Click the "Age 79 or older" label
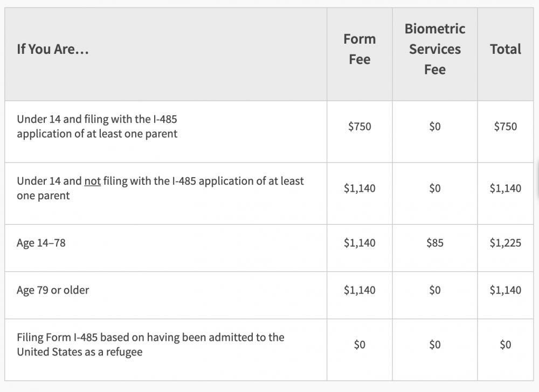Screen dimensions: 539x392 coord(53,290)
